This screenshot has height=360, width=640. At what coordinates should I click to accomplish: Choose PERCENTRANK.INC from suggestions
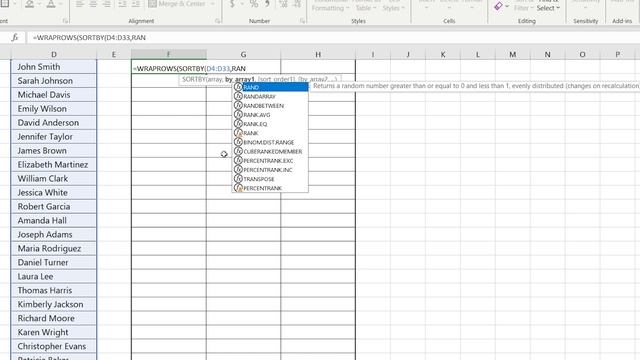[270, 170]
